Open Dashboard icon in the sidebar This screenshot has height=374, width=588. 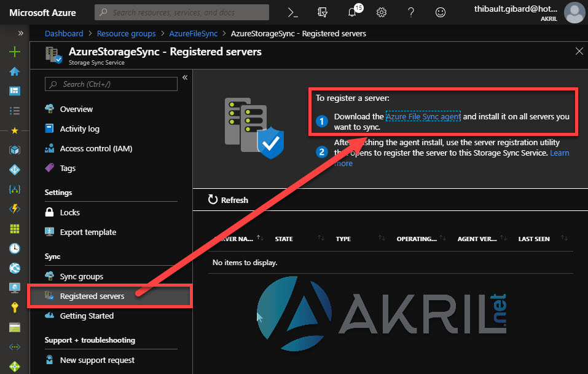tap(15, 91)
